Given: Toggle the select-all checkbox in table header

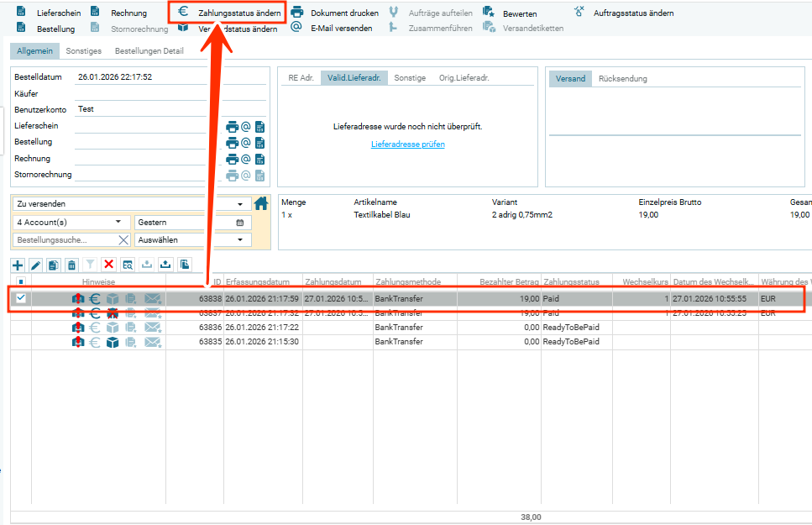Looking at the screenshot, I should (21, 281).
